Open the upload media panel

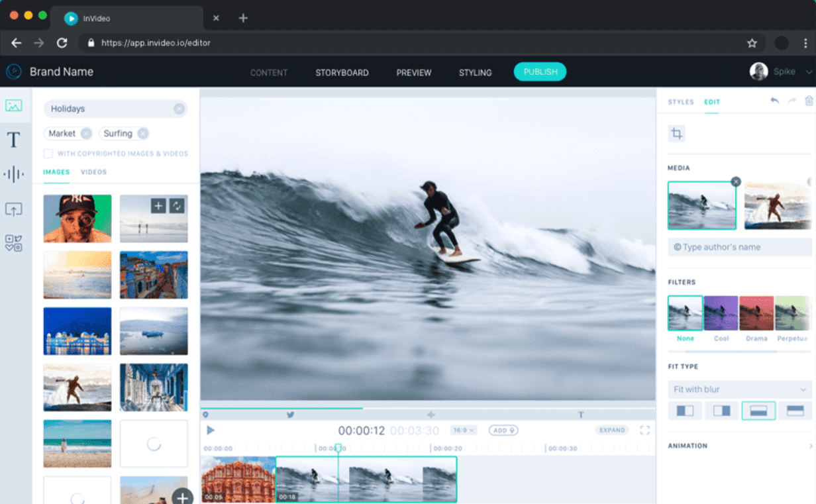(x=13, y=209)
